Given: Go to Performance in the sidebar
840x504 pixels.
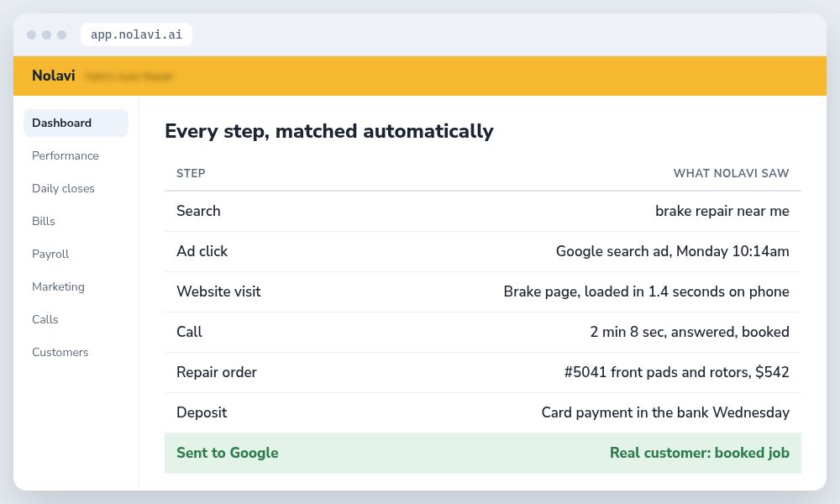Looking at the screenshot, I should 66,156.
